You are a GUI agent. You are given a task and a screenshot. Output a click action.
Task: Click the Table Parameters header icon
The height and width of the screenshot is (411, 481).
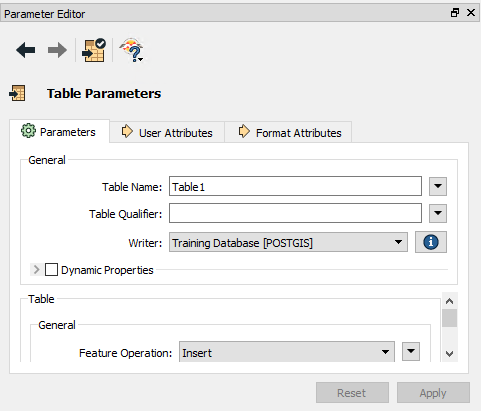coord(17,93)
